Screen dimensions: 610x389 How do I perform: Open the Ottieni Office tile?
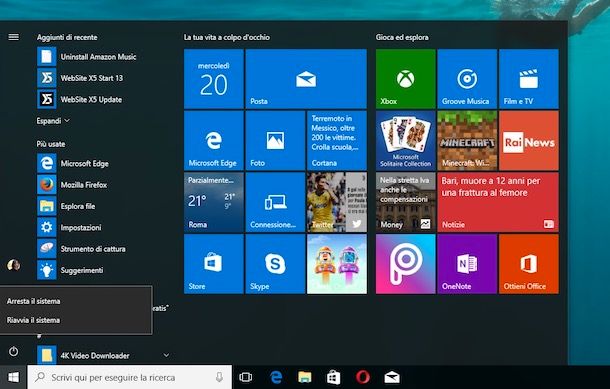(529, 264)
